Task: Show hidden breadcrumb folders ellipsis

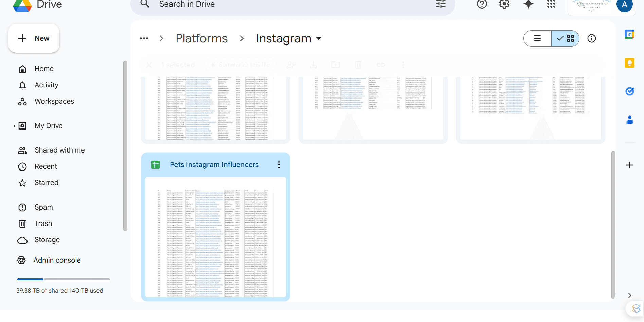Action: (144, 38)
